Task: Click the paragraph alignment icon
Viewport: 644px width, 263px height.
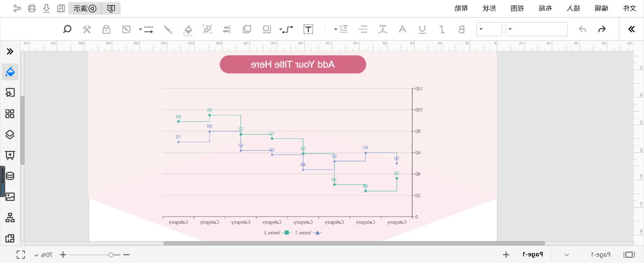Action: coord(363,29)
